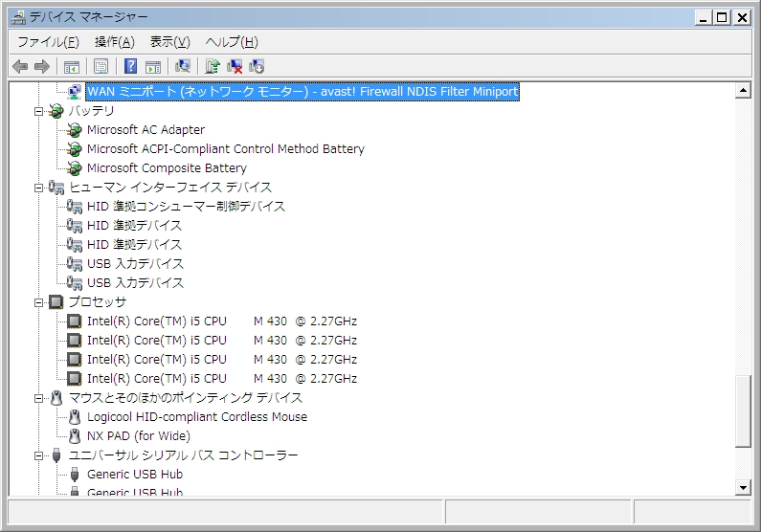The height and width of the screenshot is (532, 761).
Task: Select Logicool HID-compliant Cordless Mouse
Action: [196, 417]
